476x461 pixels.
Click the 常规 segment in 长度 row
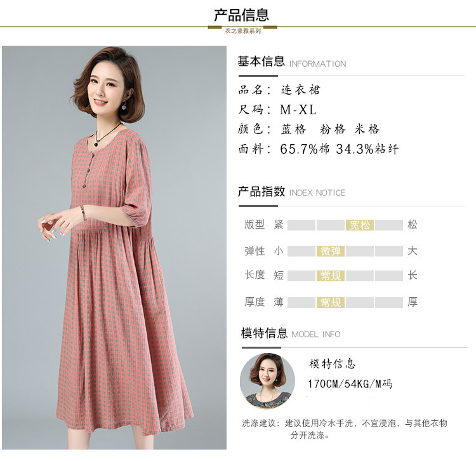coord(331,276)
